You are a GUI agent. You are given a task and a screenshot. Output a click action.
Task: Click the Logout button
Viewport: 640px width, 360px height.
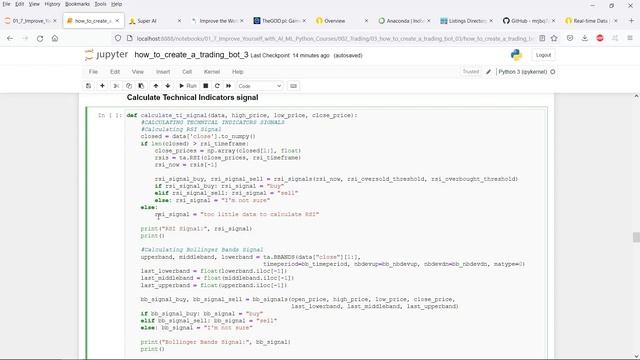coord(543,55)
